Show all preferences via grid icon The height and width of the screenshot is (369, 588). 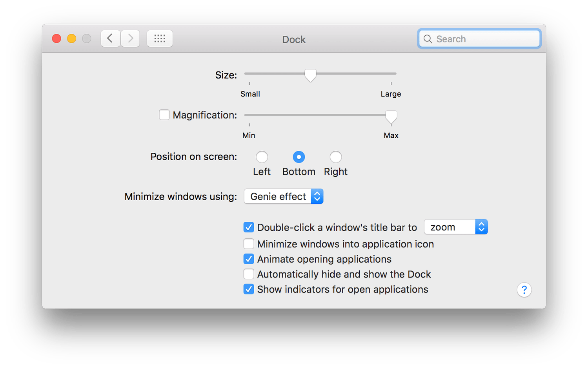click(x=160, y=38)
